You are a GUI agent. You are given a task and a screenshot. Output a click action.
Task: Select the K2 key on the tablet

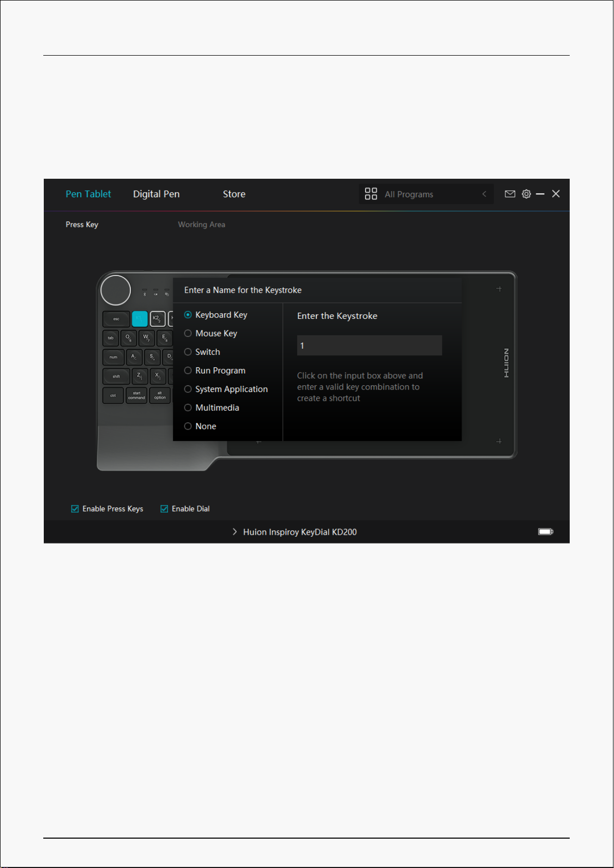158,319
